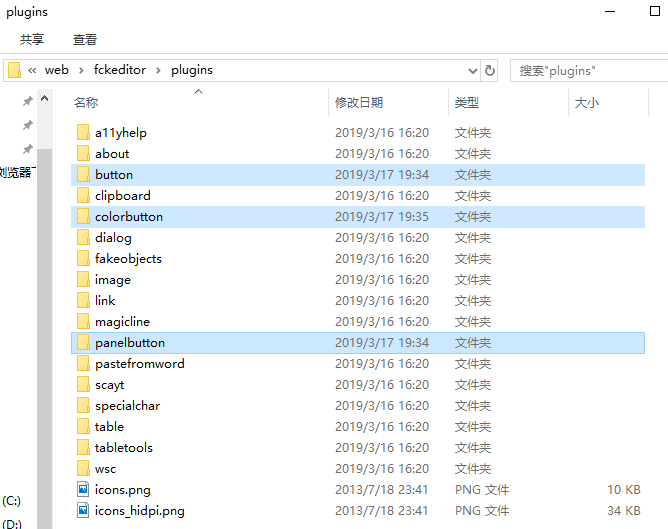Click the pastefromword folder icon
Viewport: 668px width, 529px height.
(x=83, y=363)
